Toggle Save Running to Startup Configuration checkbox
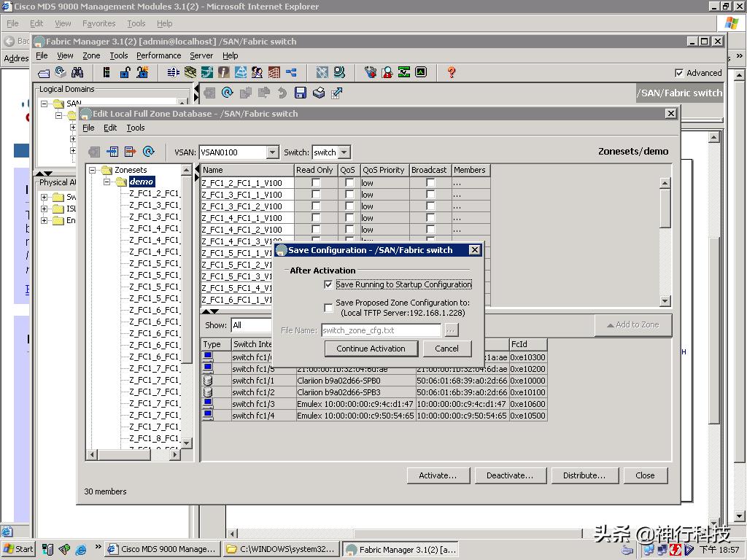Image resolution: width=747 pixels, height=560 pixels. pyautogui.click(x=328, y=284)
